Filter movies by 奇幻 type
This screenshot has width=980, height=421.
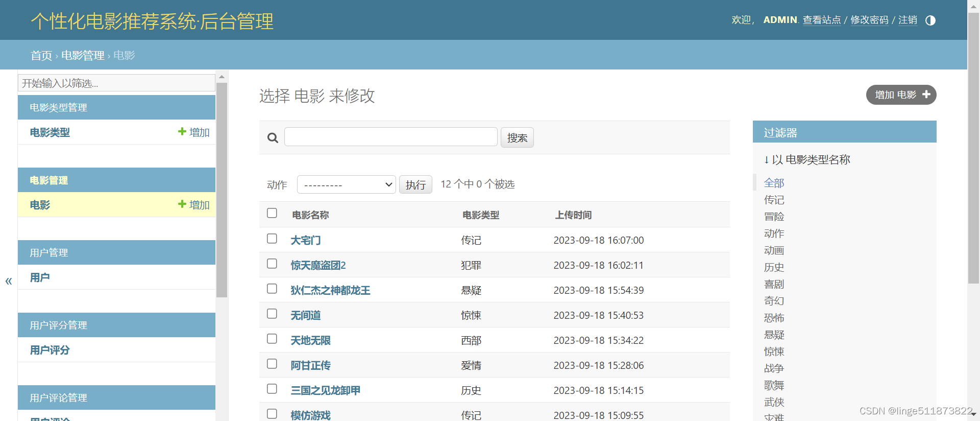[774, 301]
